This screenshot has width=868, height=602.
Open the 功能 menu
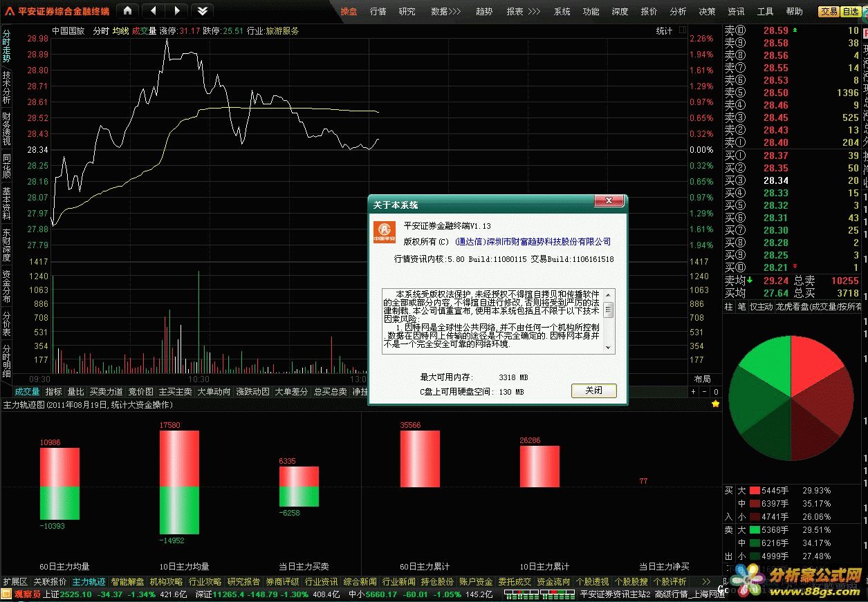point(591,12)
